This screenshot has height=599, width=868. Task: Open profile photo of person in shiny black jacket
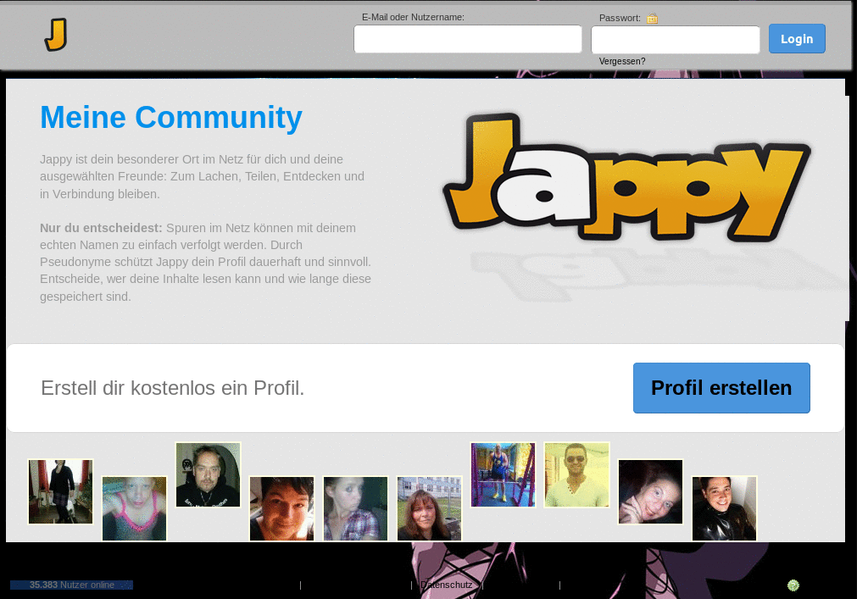(x=724, y=509)
